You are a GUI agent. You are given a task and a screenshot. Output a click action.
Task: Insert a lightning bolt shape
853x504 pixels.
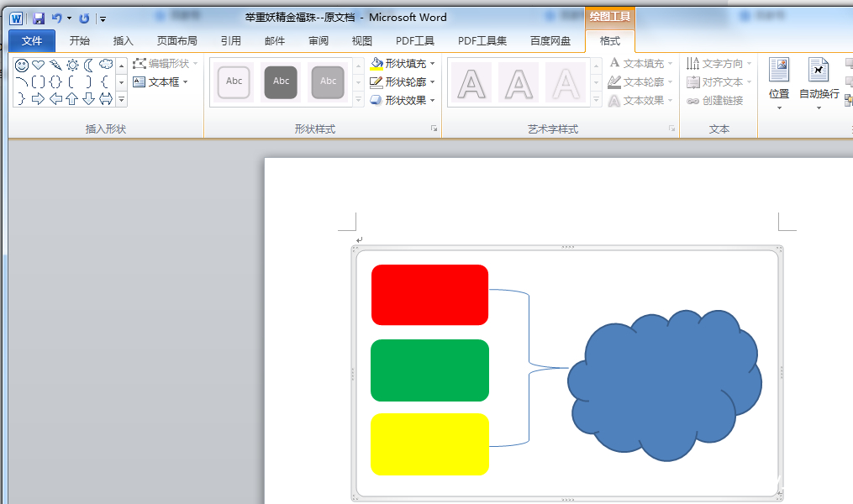point(55,65)
